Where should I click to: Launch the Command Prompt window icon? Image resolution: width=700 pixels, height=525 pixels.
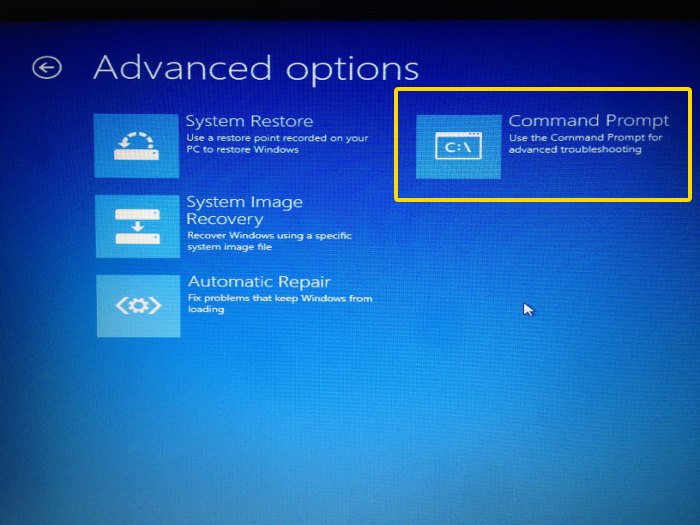click(458, 147)
